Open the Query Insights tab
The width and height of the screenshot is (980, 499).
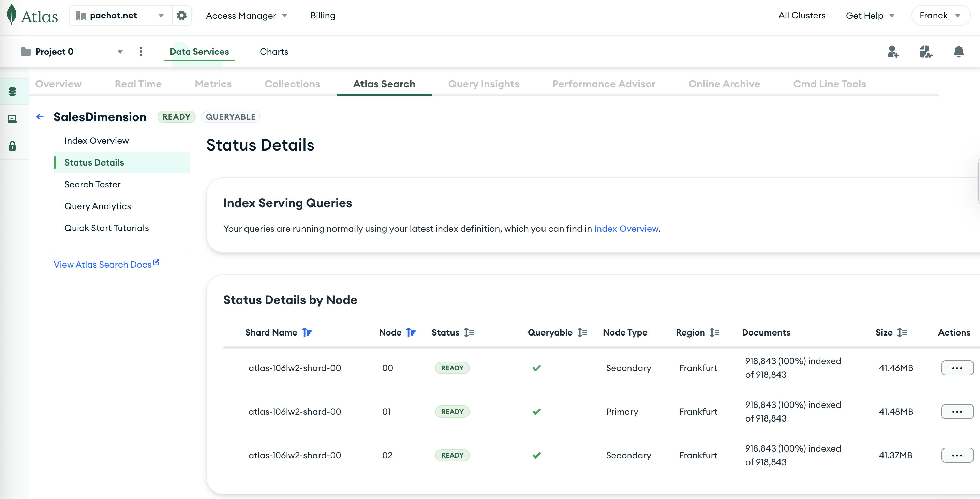[484, 84]
